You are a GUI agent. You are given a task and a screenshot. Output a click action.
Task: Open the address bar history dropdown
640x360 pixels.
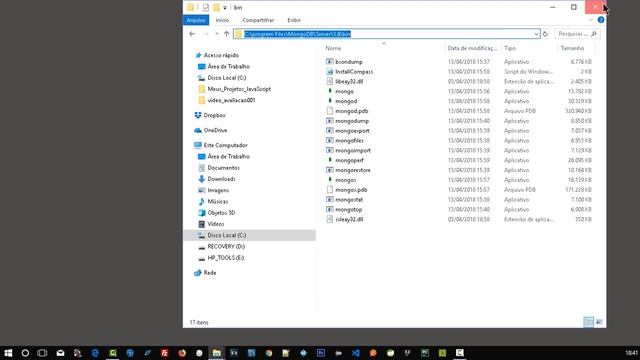pos(536,34)
